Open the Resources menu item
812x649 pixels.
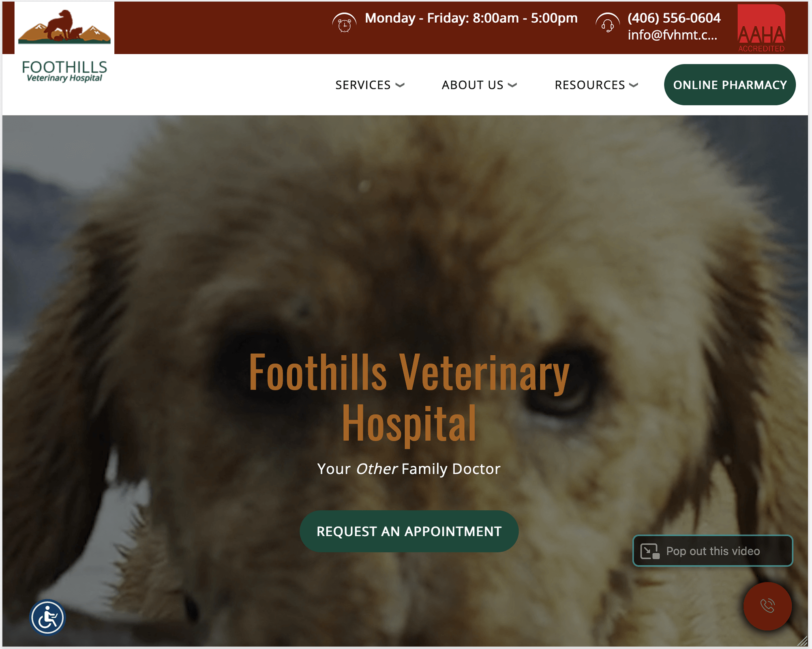[x=590, y=85]
